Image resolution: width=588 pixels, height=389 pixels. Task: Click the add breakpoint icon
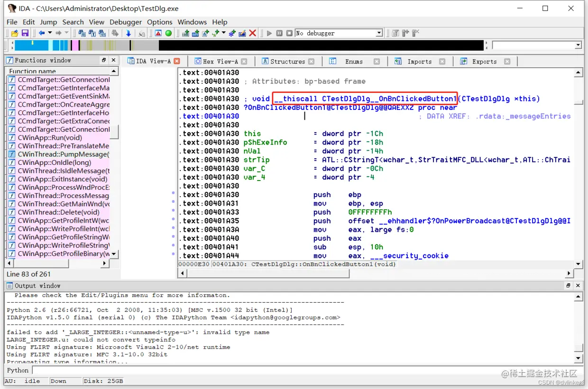405,33
